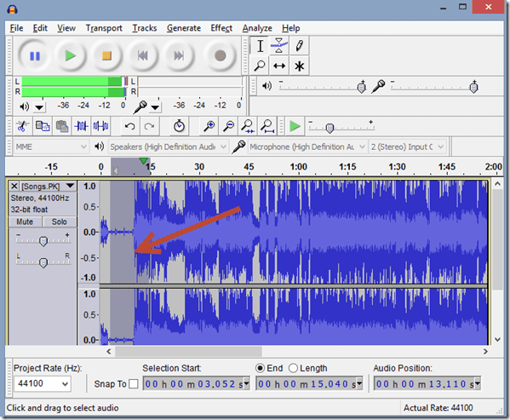The image size is (510, 420).
Task: Click the Trim audio icon
Action: pyautogui.click(x=81, y=126)
